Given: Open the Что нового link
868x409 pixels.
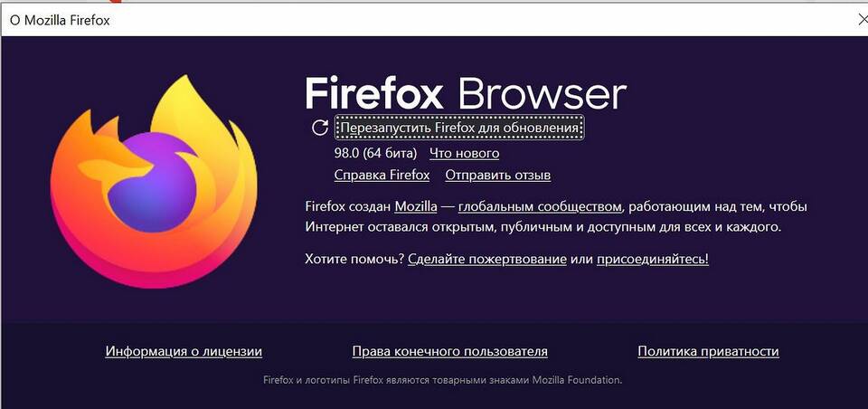Looking at the screenshot, I should click(x=464, y=153).
